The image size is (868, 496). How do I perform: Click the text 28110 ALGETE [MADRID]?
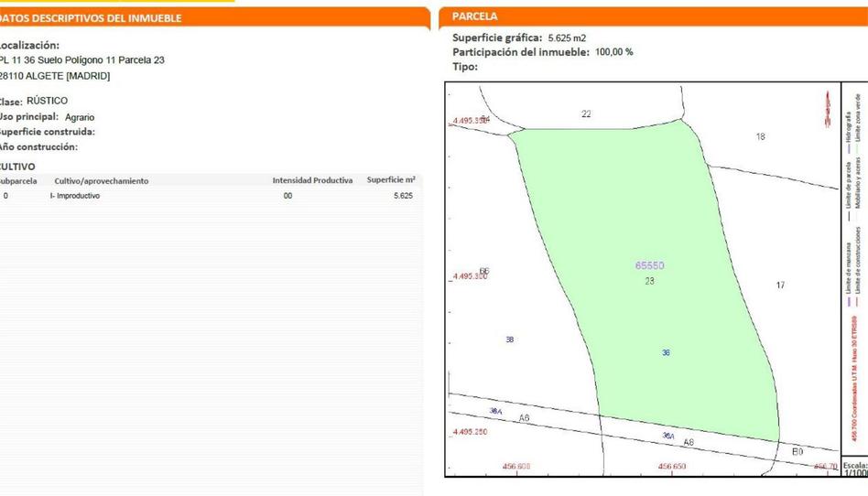tap(55, 76)
